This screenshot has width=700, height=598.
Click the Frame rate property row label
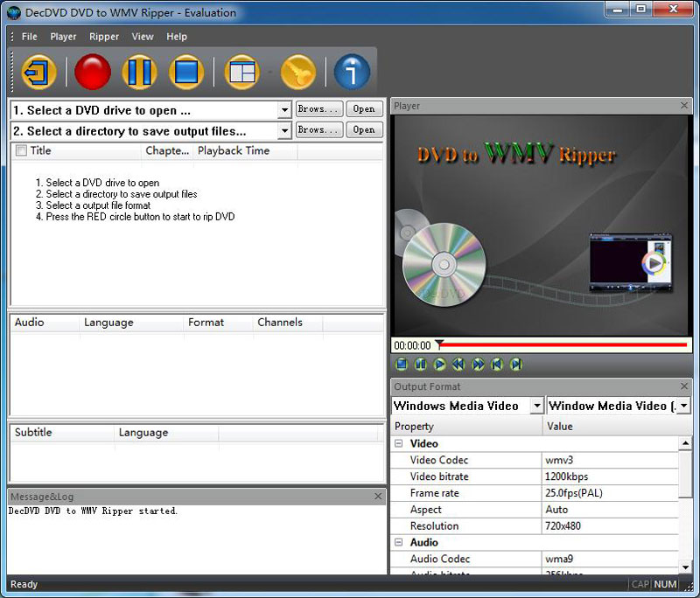point(434,493)
